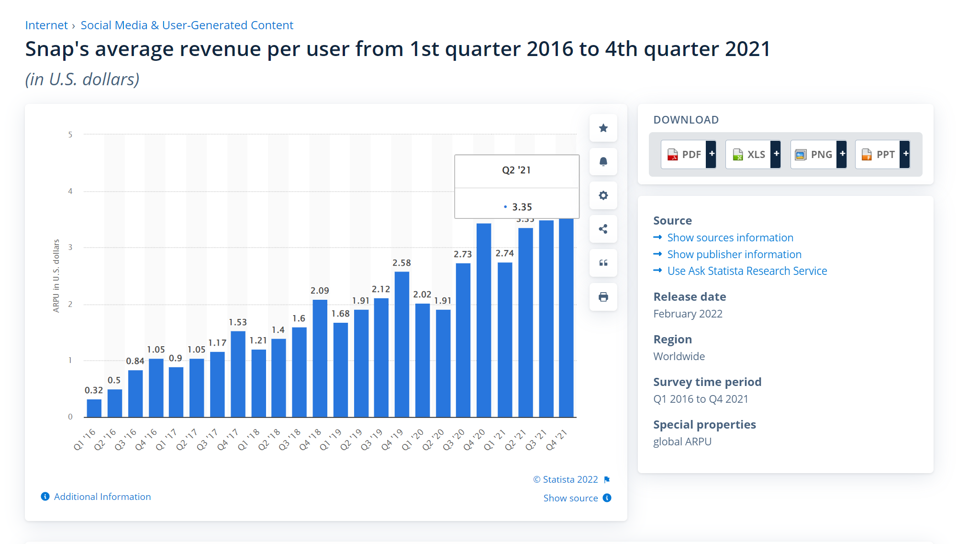Click the print chart icon

(603, 297)
